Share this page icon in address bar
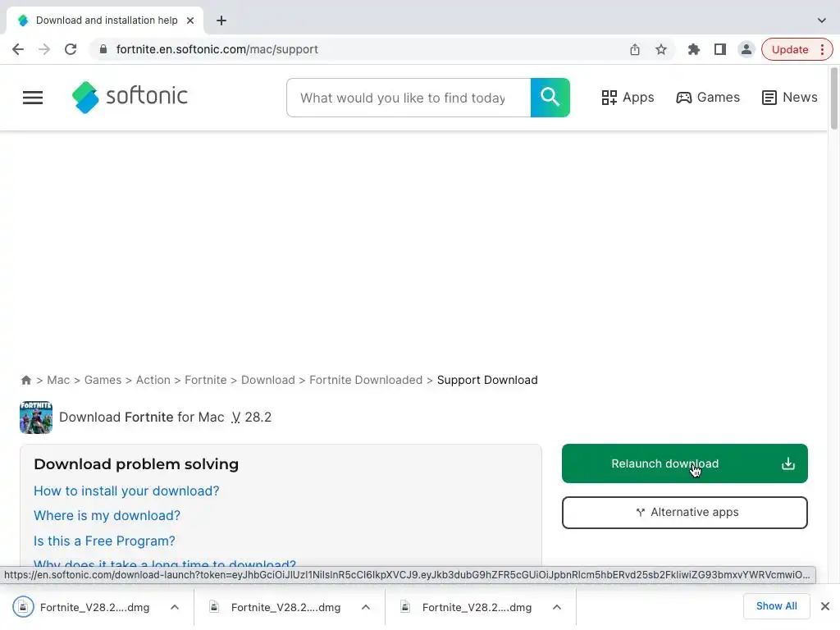The image size is (840, 630). coord(635,49)
